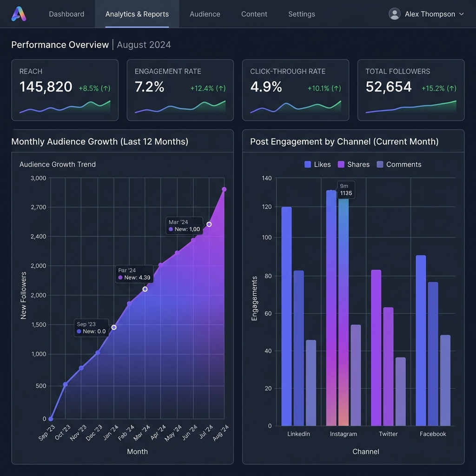The height and width of the screenshot is (476, 476).
Task: Click the Apr '24 data point
Action: [x=160, y=265]
